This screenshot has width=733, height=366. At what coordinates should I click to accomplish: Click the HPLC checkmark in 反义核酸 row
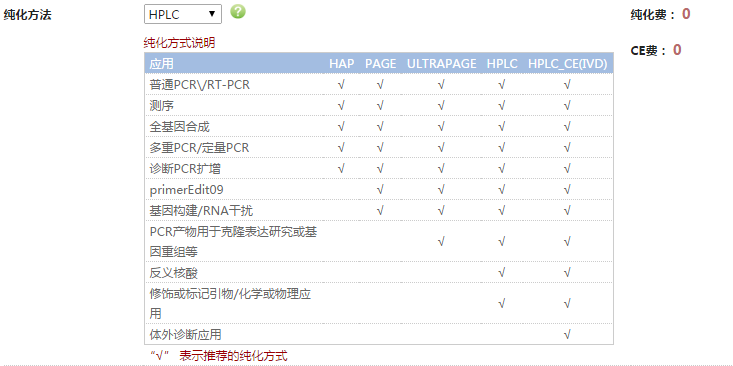[502, 273]
